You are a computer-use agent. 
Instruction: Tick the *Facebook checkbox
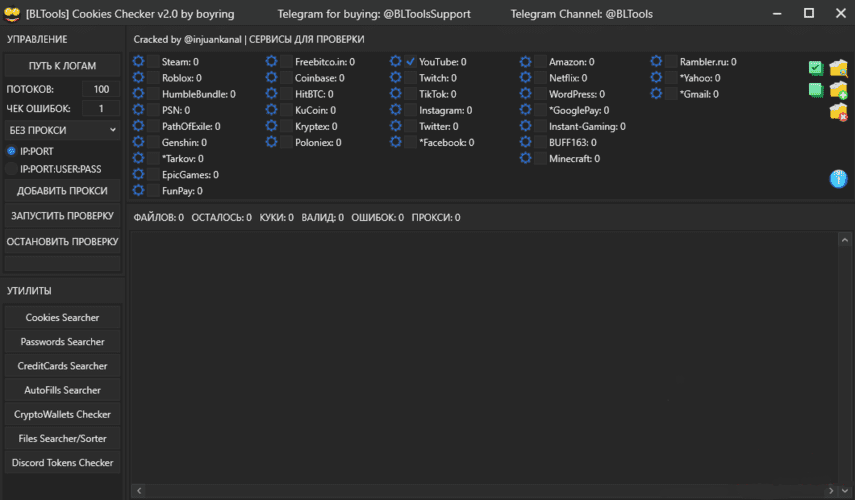[x=411, y=142]
